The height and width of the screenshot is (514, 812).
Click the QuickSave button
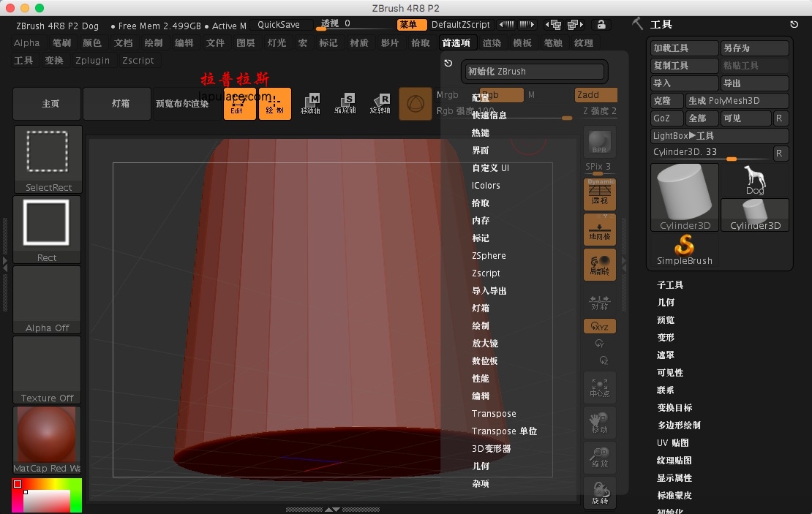(279, 24)
